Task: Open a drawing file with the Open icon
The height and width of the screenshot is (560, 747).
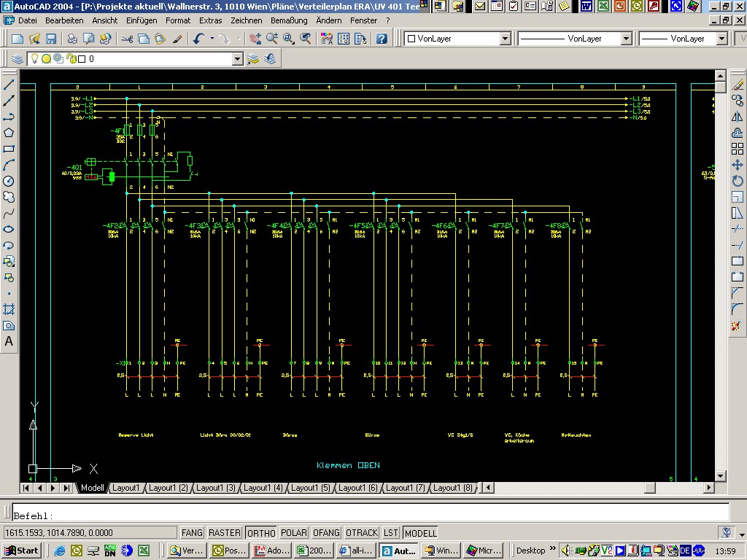Action: click(34, 39)
